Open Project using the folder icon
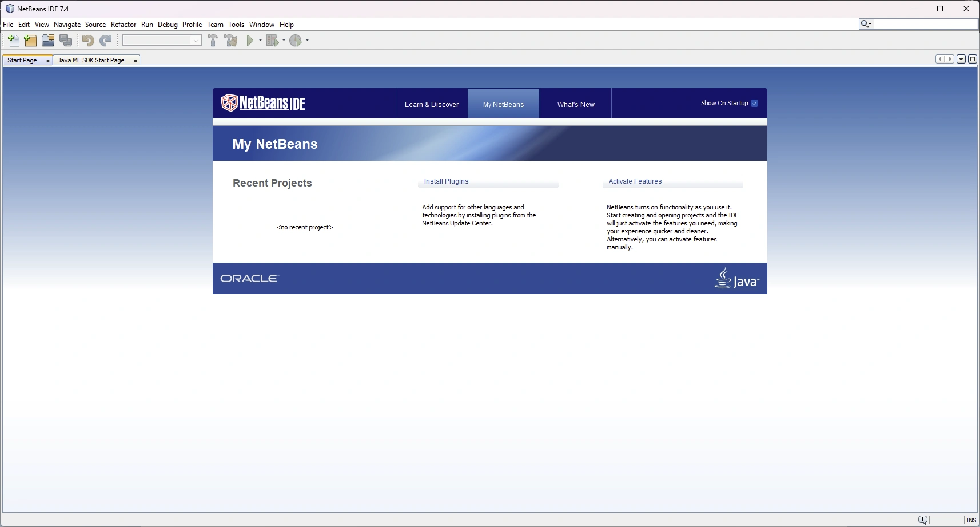Image resolution: width=980 pixels, height=527 pixels. (48, 40)
